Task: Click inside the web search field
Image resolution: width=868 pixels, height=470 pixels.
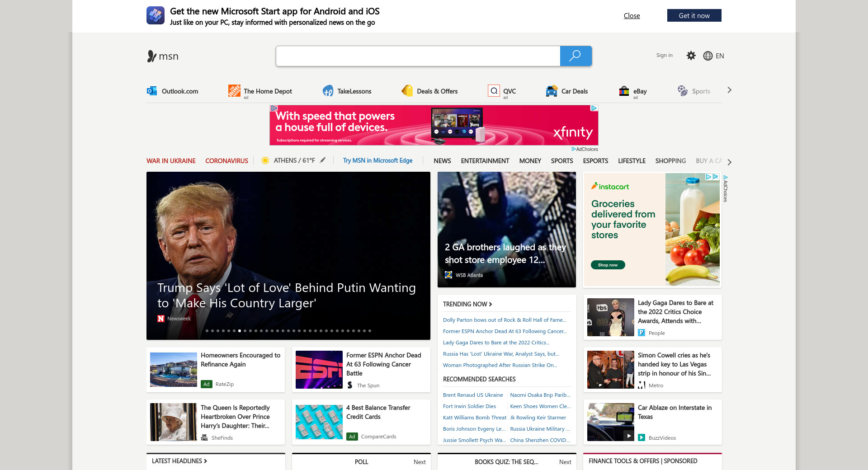Action: 418,56
